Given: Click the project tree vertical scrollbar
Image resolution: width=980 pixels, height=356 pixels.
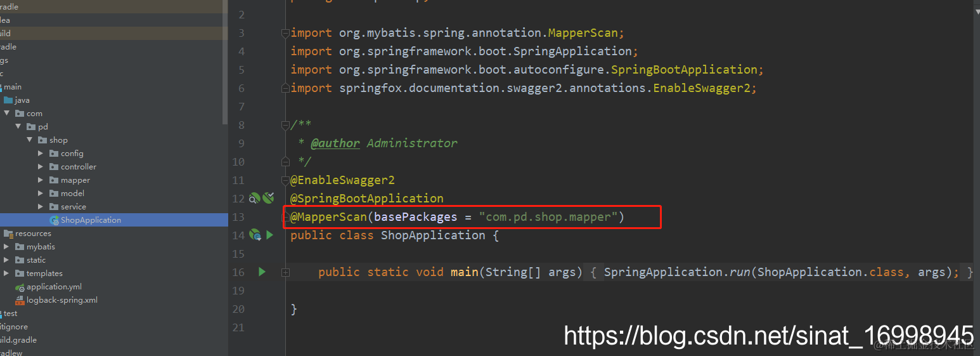Looking at the screenshot, I should [225, 62].
